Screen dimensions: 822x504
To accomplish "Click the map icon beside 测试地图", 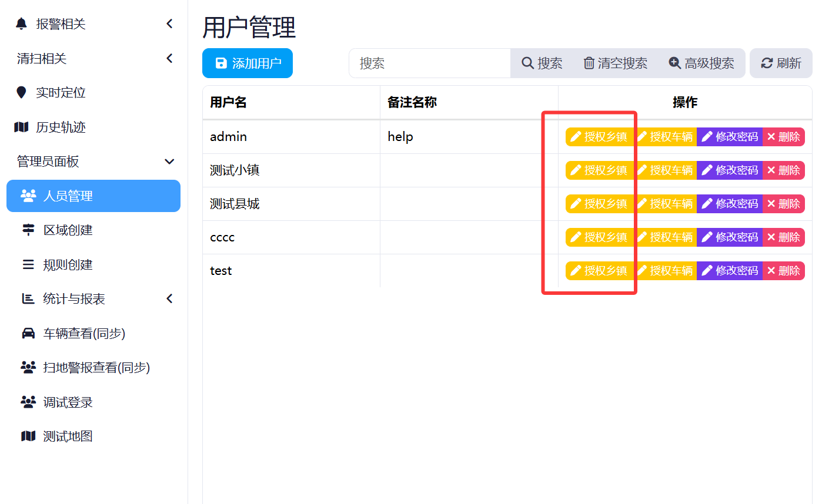I will [x=28, y=436].
